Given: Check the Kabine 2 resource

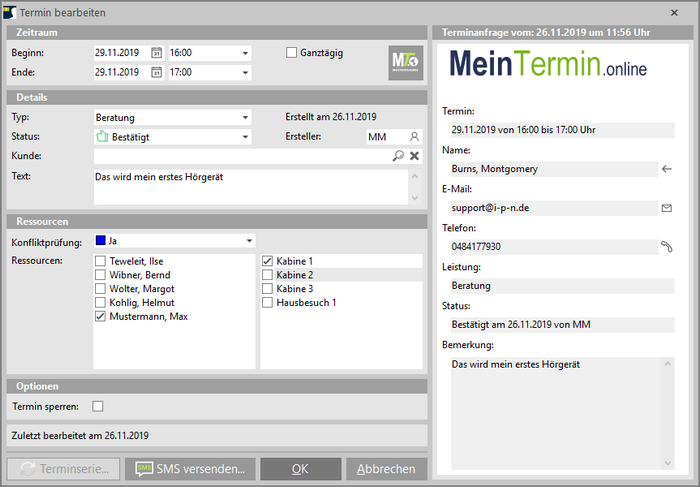Looking at the screenshot, I should point(267,275).
